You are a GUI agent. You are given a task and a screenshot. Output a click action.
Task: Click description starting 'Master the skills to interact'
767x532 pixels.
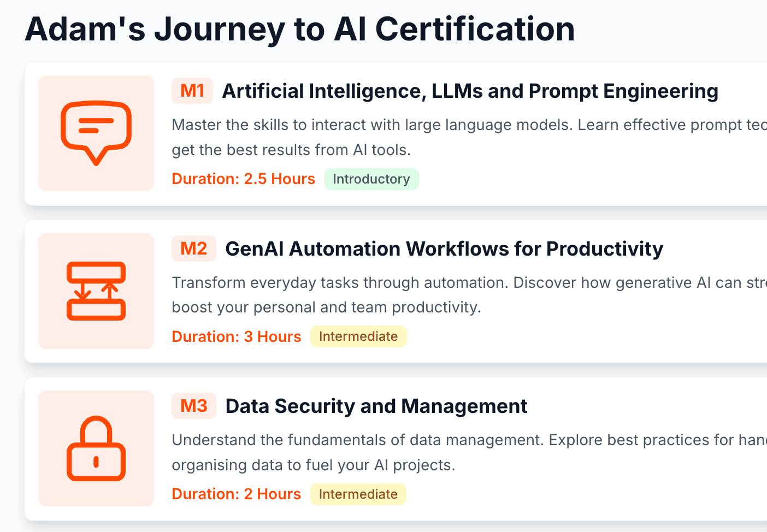[469, 137]
